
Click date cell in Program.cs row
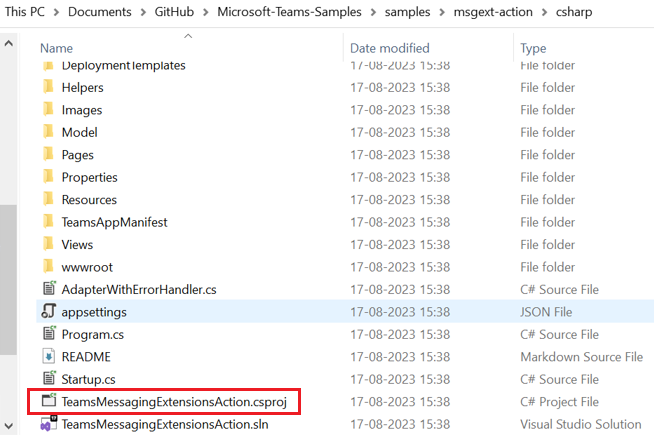[400, 334]
